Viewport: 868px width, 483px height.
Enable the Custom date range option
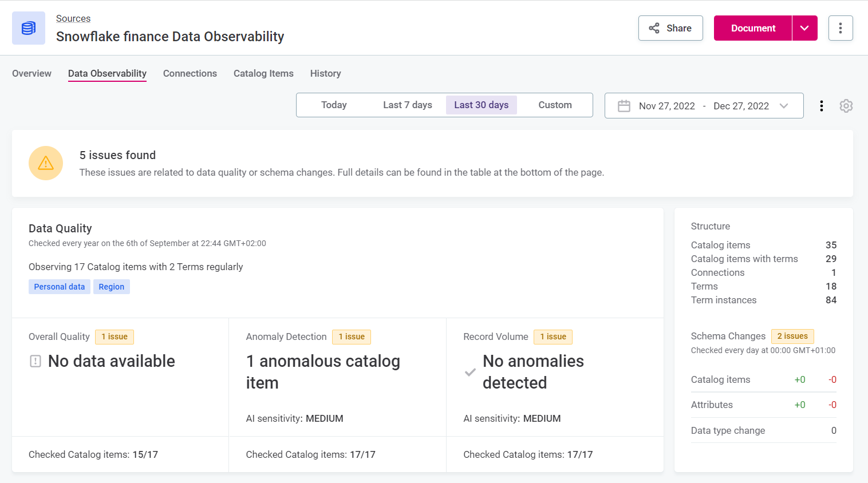pyautogui.click(x=555, y=105)
